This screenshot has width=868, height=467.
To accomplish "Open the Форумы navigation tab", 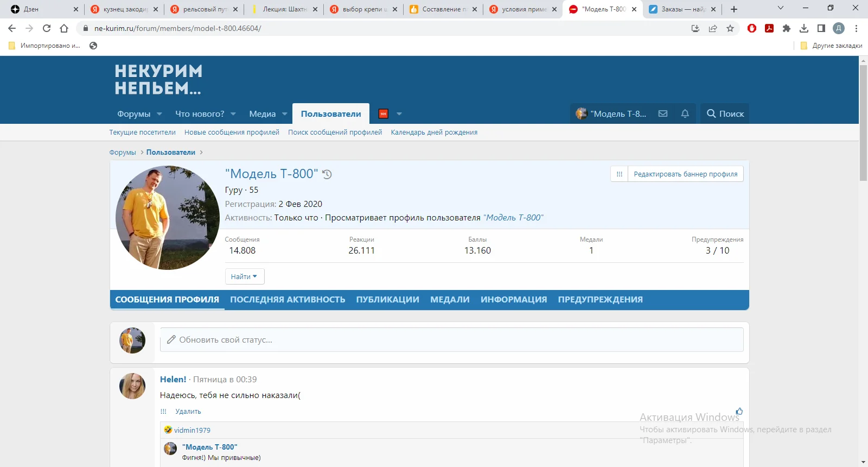I will pyautogui.click(x=134, y=114).
